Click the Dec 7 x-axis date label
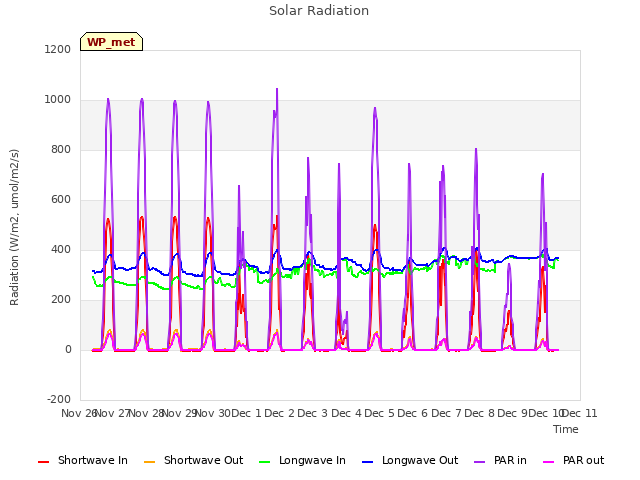This screenshot has width=640, height=480. (x=446, y=413)
